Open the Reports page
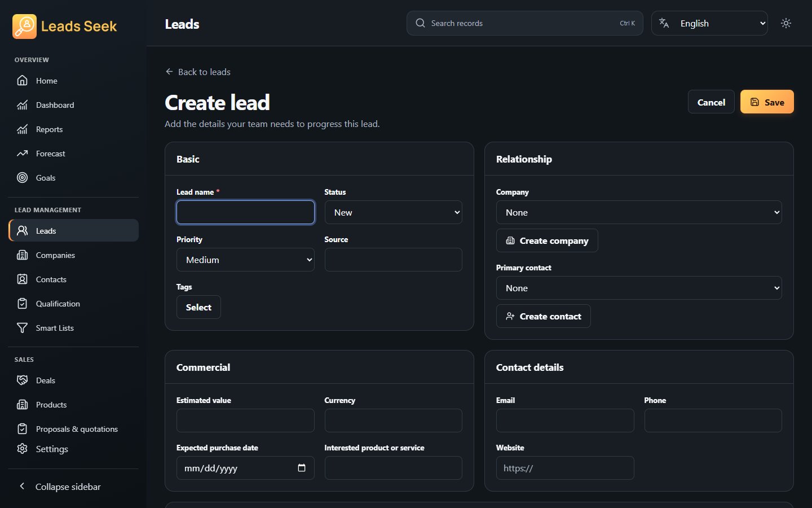The height and width of the screenshot is (508, 812). pos(73,129)
